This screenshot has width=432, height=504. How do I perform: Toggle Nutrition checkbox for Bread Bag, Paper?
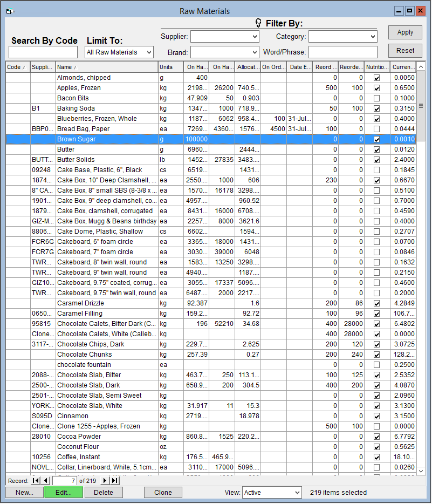[x=377, y=129]
